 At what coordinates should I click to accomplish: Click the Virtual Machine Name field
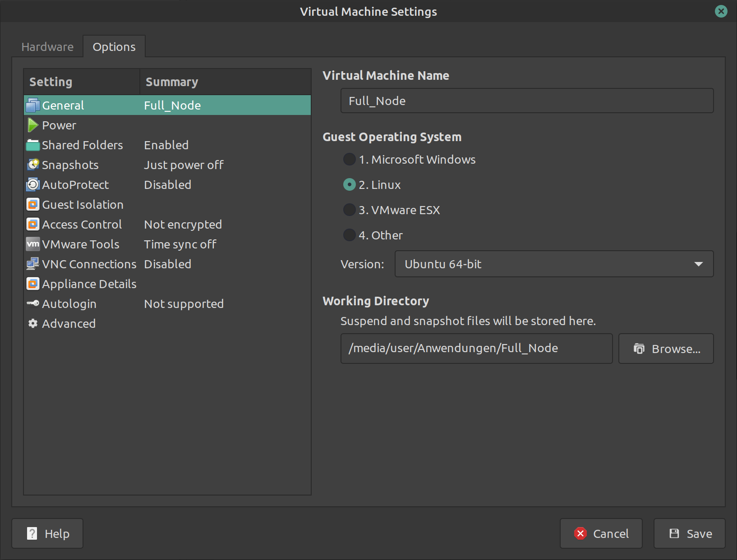click(x=527, y=101)
